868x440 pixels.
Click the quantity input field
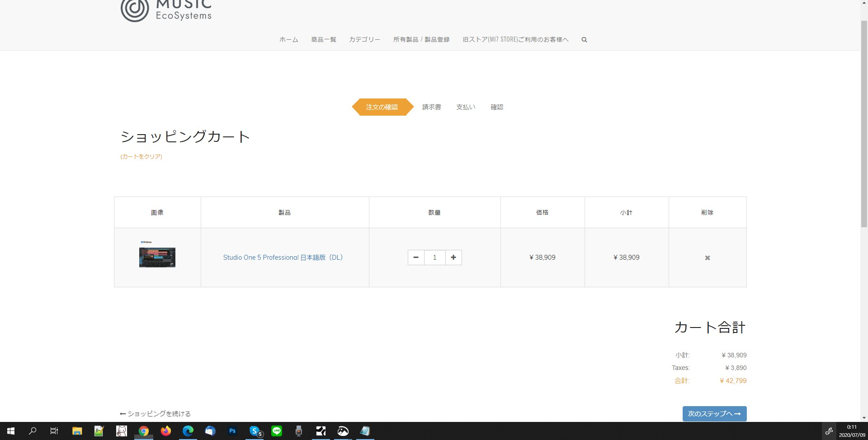click(x=434, y=257)
